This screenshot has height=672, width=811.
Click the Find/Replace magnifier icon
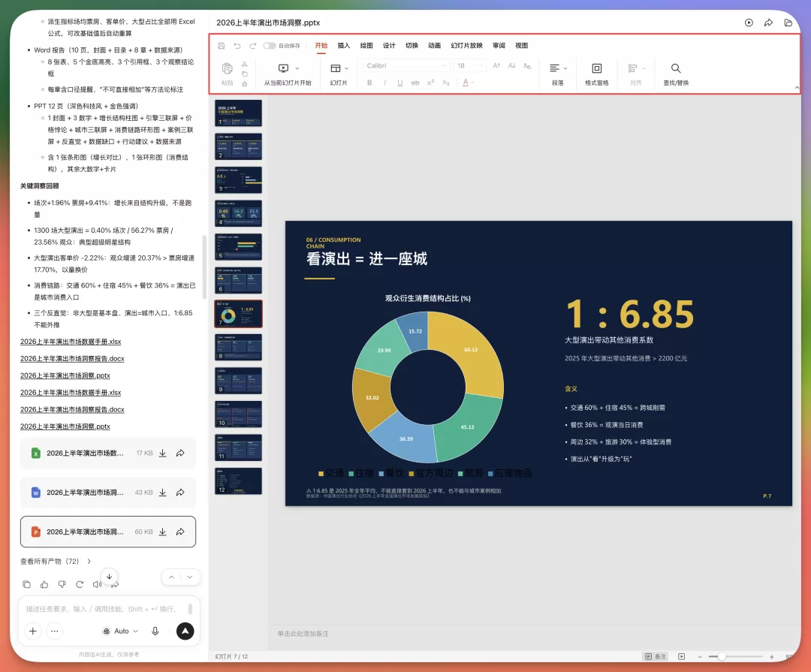click(676, 68)
